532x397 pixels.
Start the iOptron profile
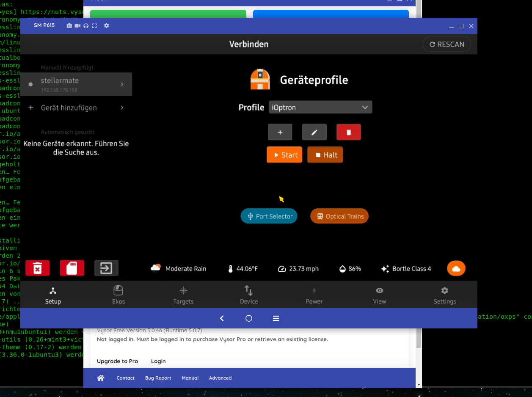pyautogui.click(x=284, y=155)
